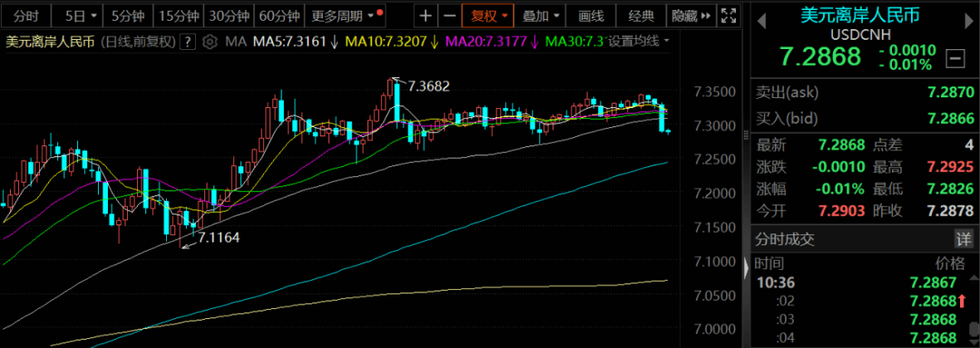Select the 5分钟 period
This screenshot has height=348, width=980.
click(x=128, y=15)
